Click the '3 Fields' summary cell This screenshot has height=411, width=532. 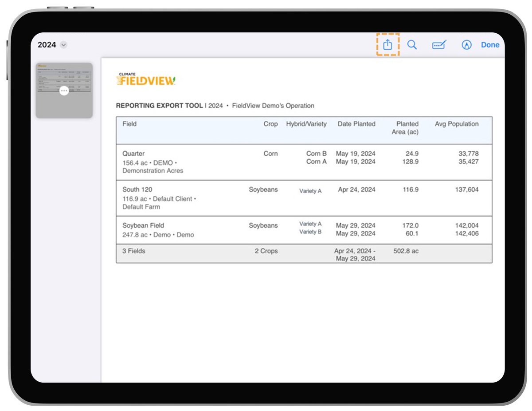coord(134,251)
